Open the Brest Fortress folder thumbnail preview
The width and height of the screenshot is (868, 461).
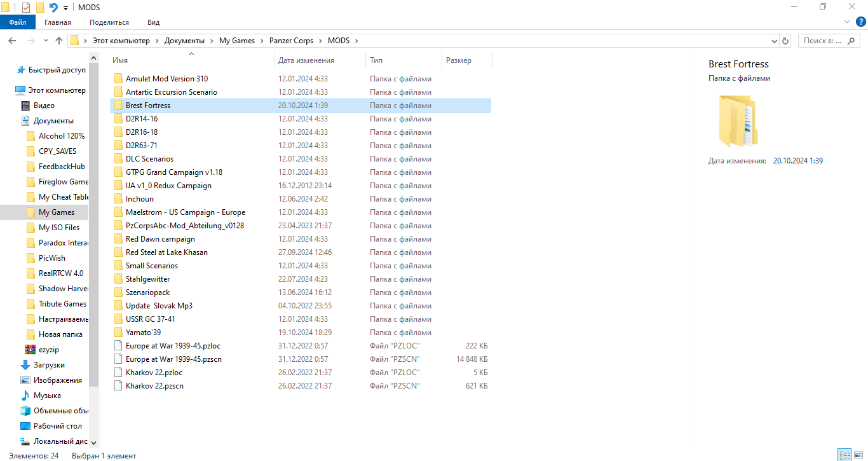[x=738, y=121]
